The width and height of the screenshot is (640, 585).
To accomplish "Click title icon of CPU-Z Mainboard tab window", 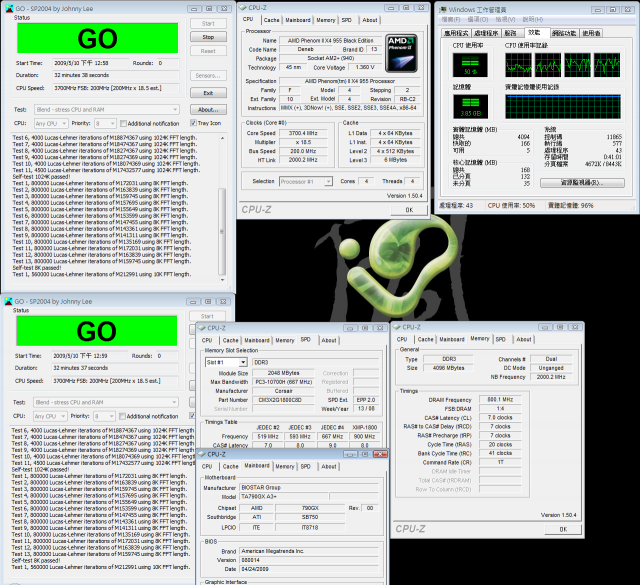I will coord(202,454).
